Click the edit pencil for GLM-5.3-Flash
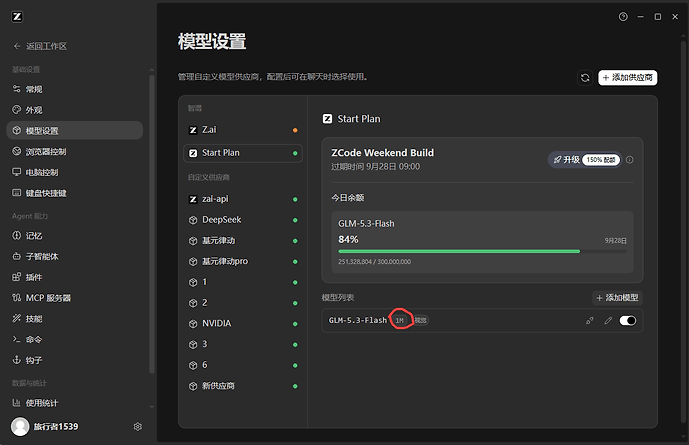The image size is (689, 445). (x=608, y=321)
